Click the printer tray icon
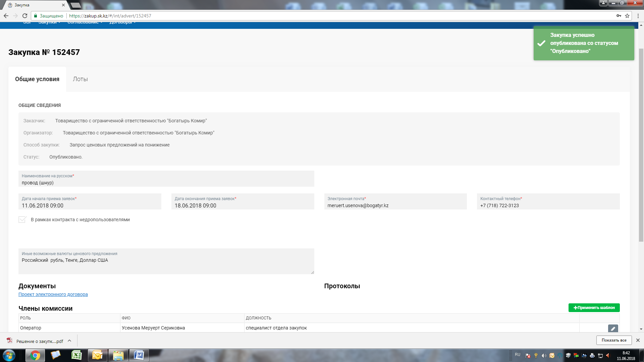The width and height of the screenshot is (644, 362). click(x=592, y=356)
